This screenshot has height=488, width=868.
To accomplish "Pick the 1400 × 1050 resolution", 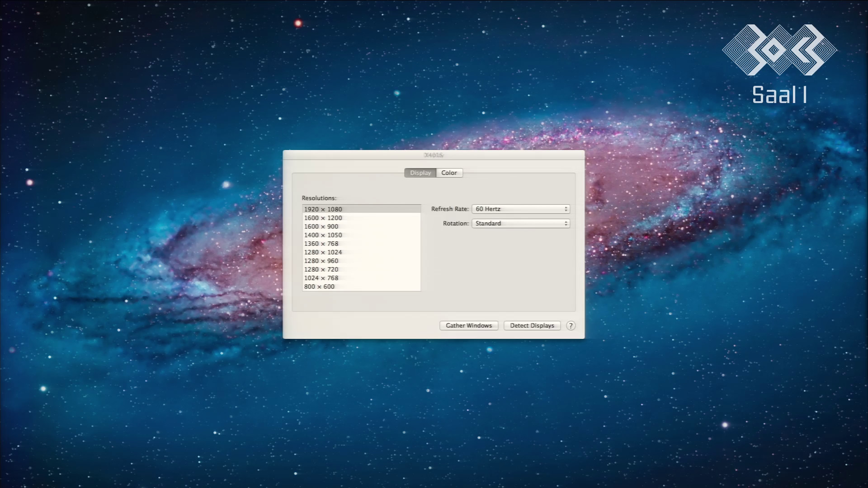I will coord(361,235).
